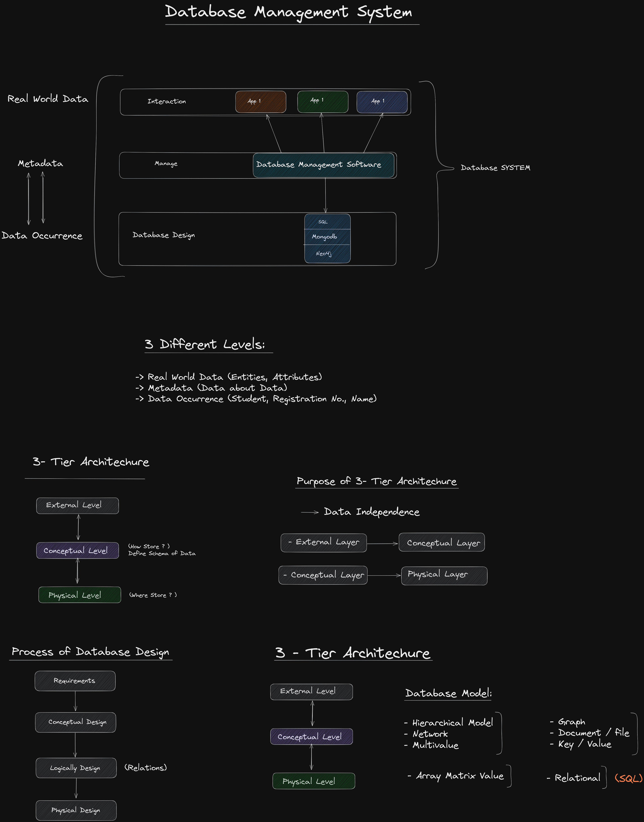Select the '- Graph' item
This screenshot has height=822, width=644.
click(x=568, y=722)
